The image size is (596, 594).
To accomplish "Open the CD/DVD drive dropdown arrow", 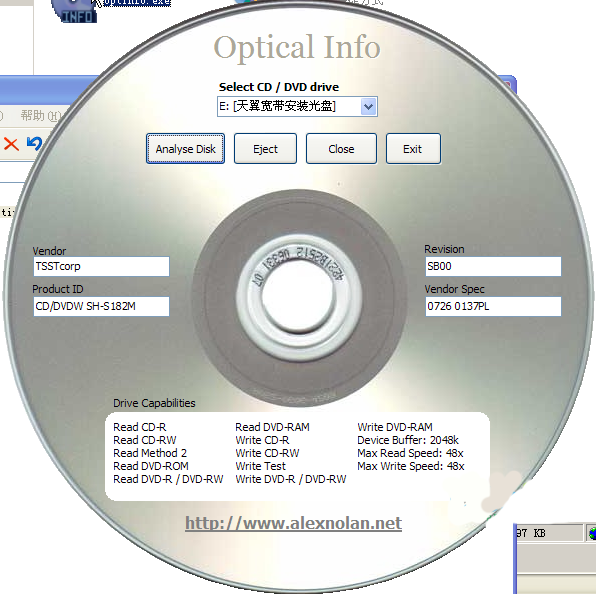I will (x=368, y=106).
